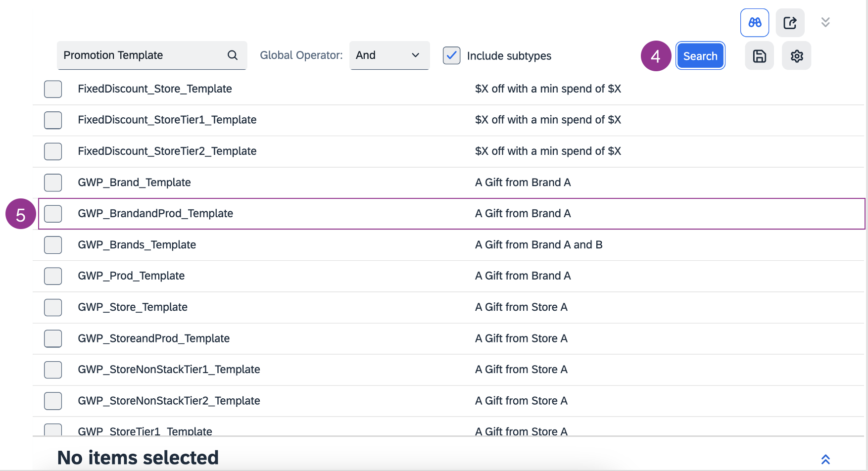This screenshot has width=868, height=471.
Task: Expand panel with double chevron down
Action: click(825, 22)
